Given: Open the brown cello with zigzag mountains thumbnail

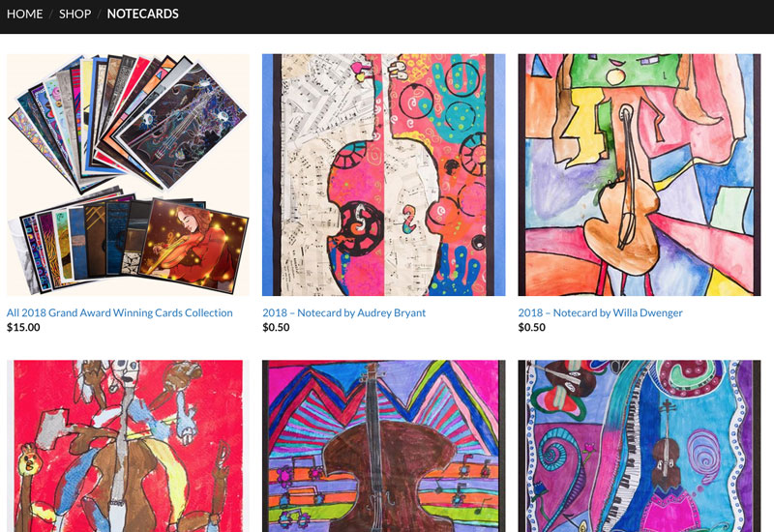Looking at the screenshot, I should tap(383, 446).
